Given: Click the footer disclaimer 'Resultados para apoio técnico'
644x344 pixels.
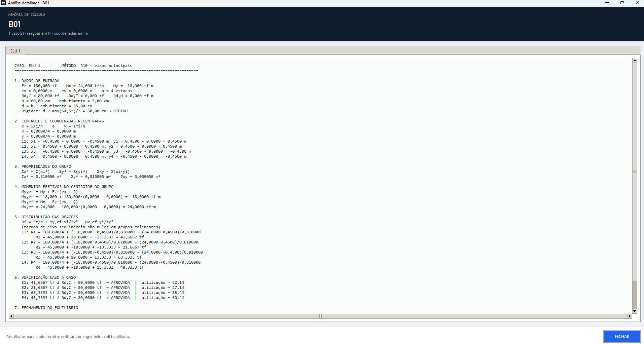Looking at the screenshot, I should 68,337.
